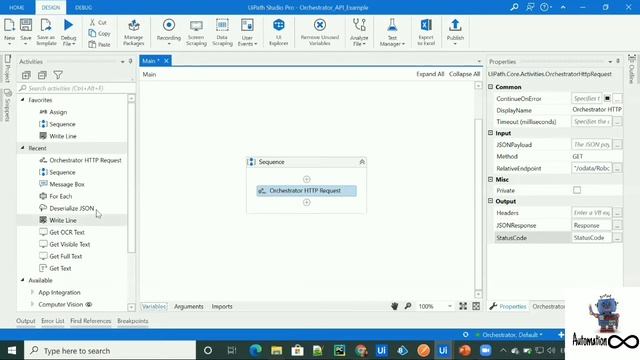640x360 pixels.
Task: Open the zoom 100% dropdown
Action: (x=450, y=306)
